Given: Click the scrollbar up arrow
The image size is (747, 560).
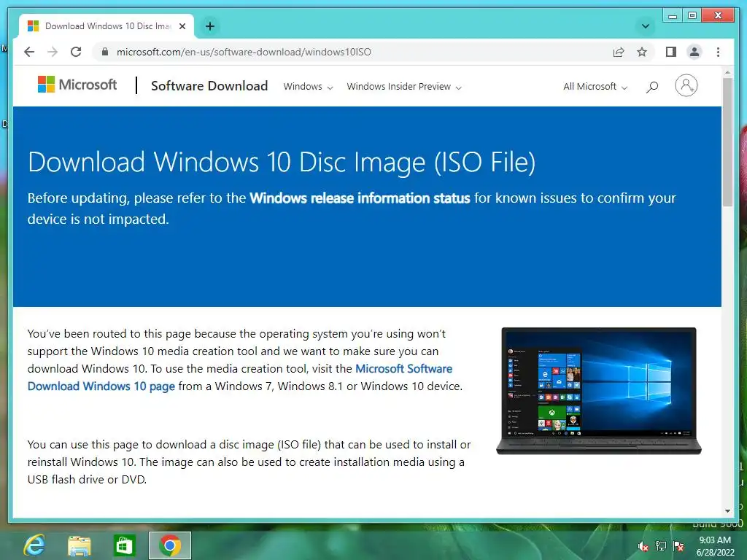Looking at the screenshot, I should coord(727,72).
